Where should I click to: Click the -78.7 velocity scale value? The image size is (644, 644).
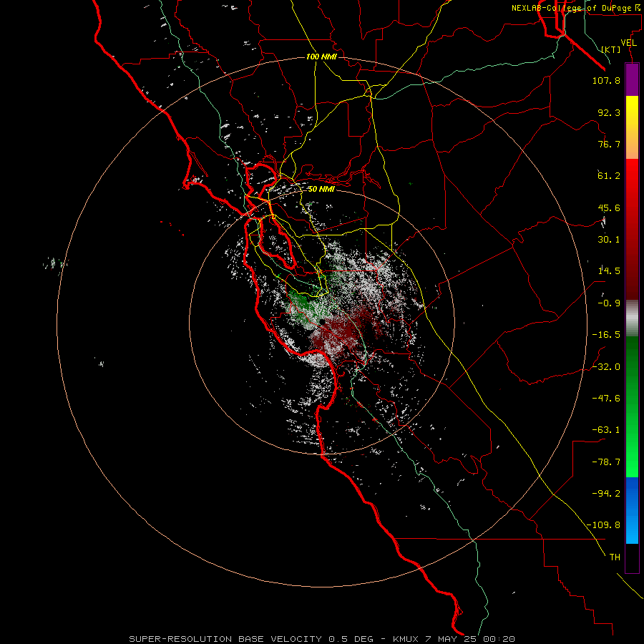point(606,462)
